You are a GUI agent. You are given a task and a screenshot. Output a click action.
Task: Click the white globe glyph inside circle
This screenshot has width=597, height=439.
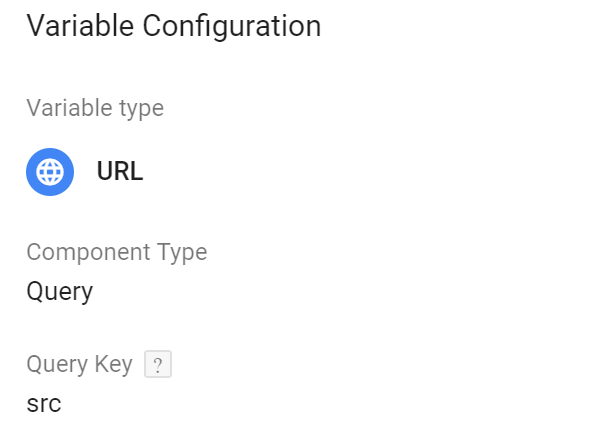pyautogui.click(x=50, y=172)
